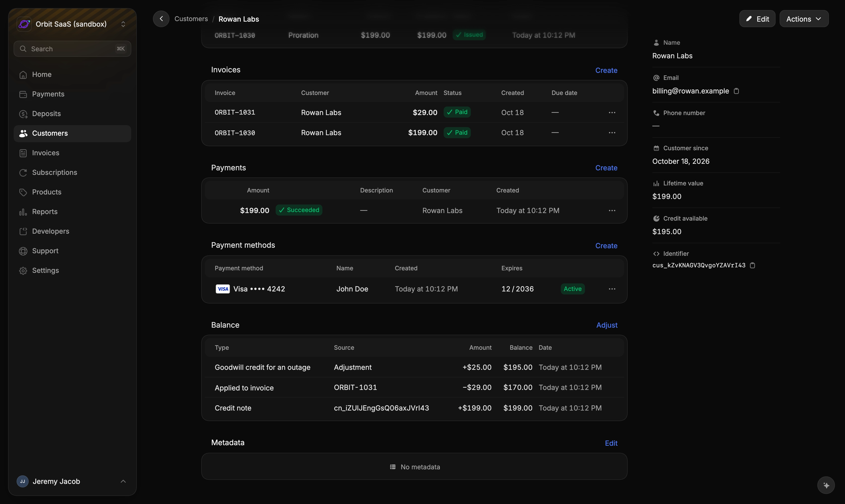The height and width of the screenshot is (504, 845).
Task: Click Create in Payment methods section
Action: point(606,245)
